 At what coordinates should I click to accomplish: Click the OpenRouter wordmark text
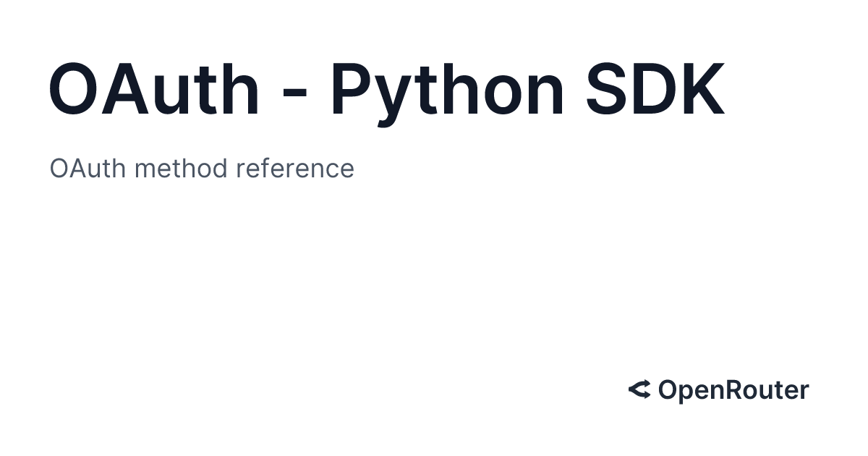click(733, 390)
